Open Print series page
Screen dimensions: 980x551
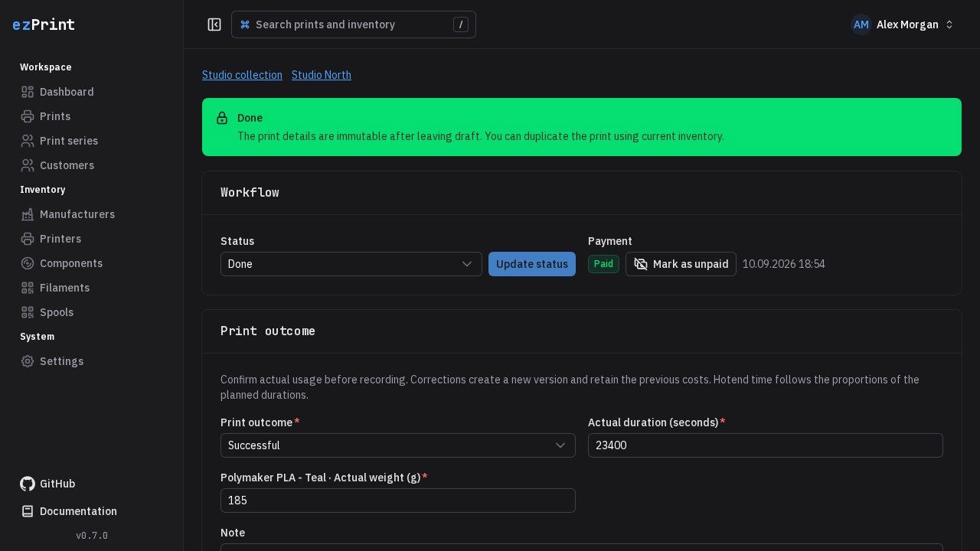92,141
